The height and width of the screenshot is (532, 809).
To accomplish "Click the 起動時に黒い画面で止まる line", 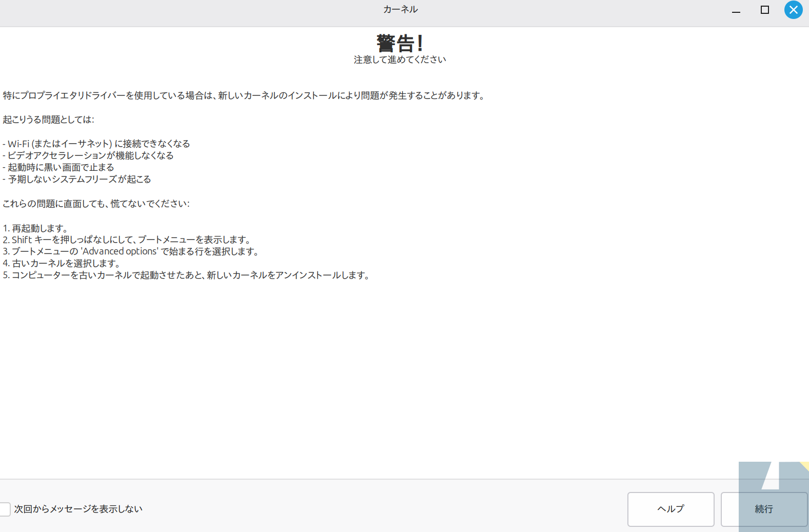I will click(58, 167).
